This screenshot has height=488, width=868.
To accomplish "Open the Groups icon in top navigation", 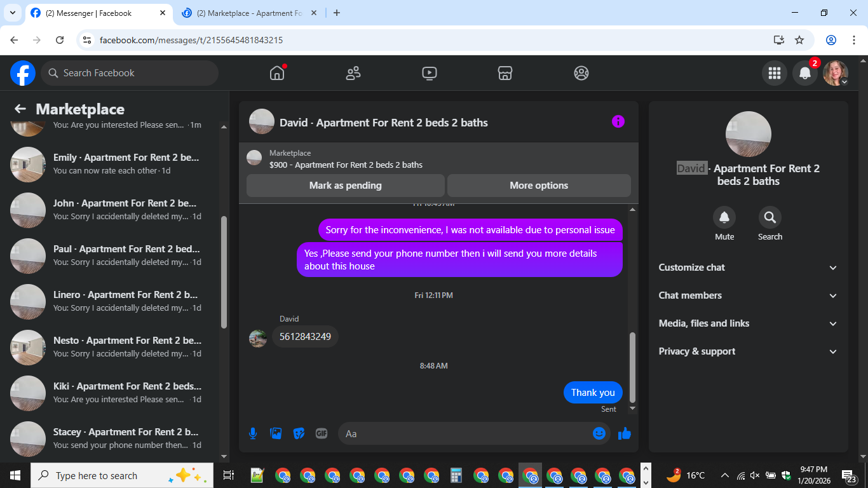I will coord(581,73).
